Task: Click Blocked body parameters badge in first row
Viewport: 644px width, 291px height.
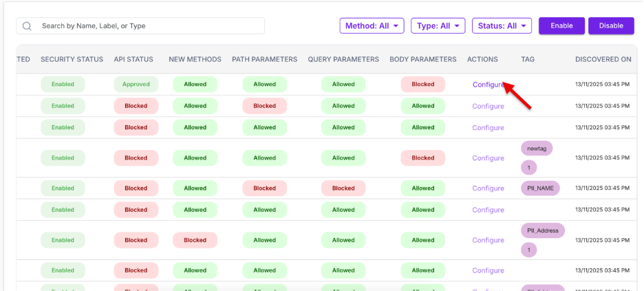Action: [423, 85]
